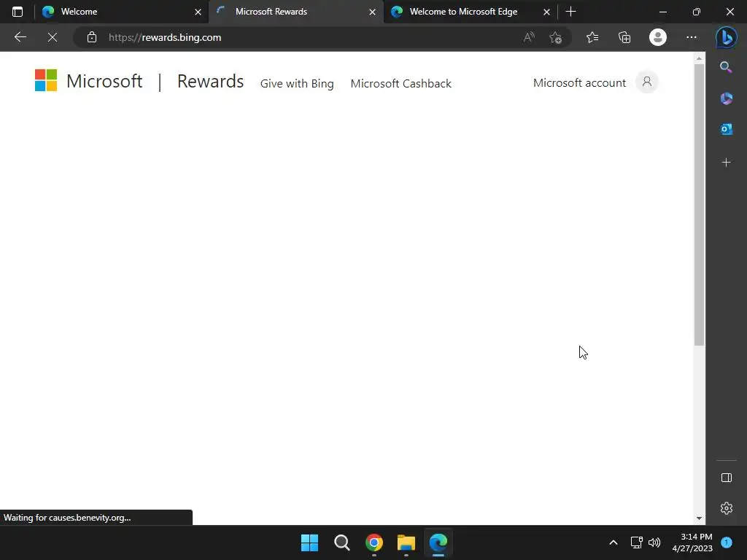This screenshot has height=560, width=747.
Task: Open Microsoft 365 sidebar app
Action: (x=726, y=98)
